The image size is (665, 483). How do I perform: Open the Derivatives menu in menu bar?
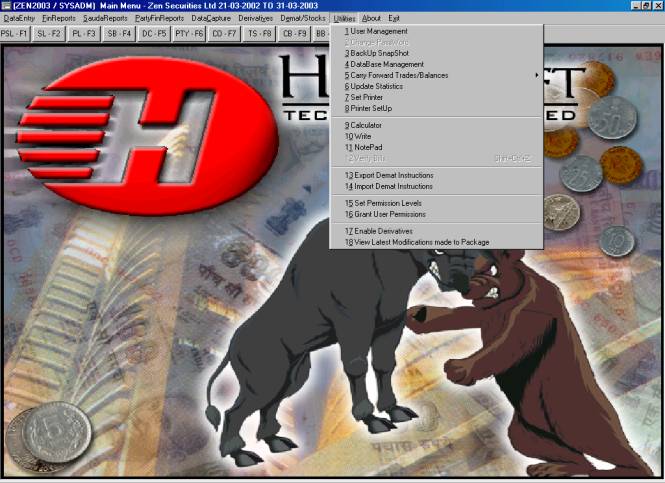pos(256,18)
